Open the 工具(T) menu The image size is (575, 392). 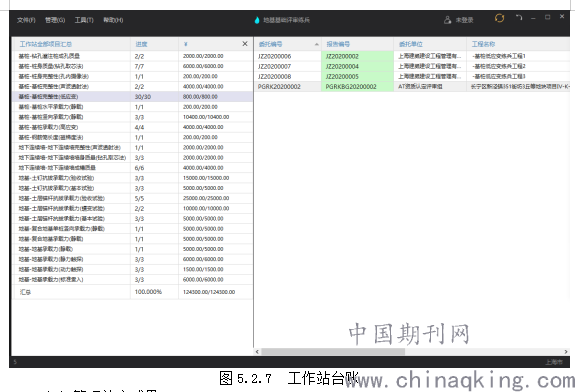coord(84,20)
